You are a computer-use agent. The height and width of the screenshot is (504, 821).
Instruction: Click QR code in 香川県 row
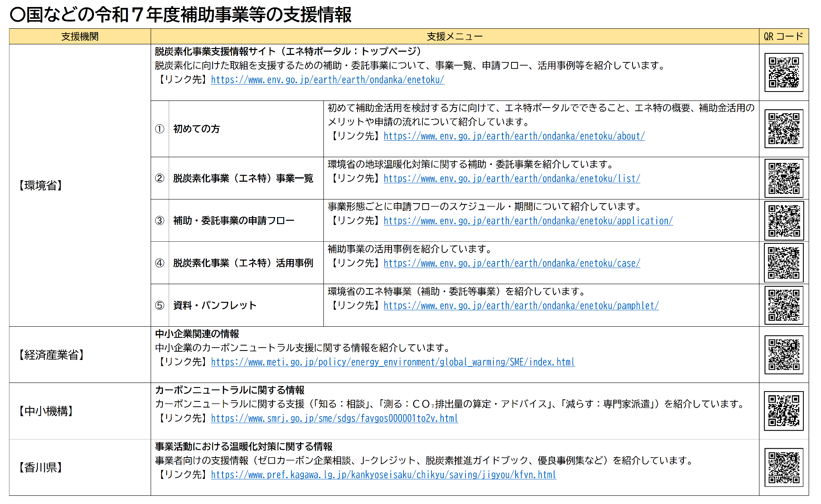pyautogui.click(x=784, y=467)
